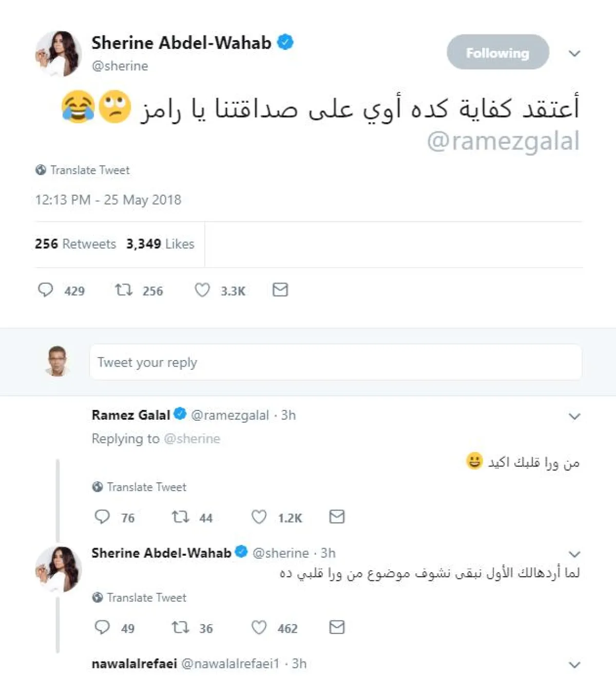Like the main tweet with 3.3K likes
The width and height of the screenshot is (616, 677).
pos(202,290)
